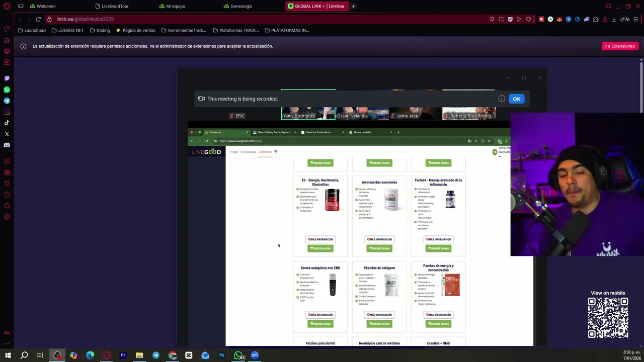Bookmark page with the heart icon
The height and width of the screenshot is (362, 644).
coord(528,19)
